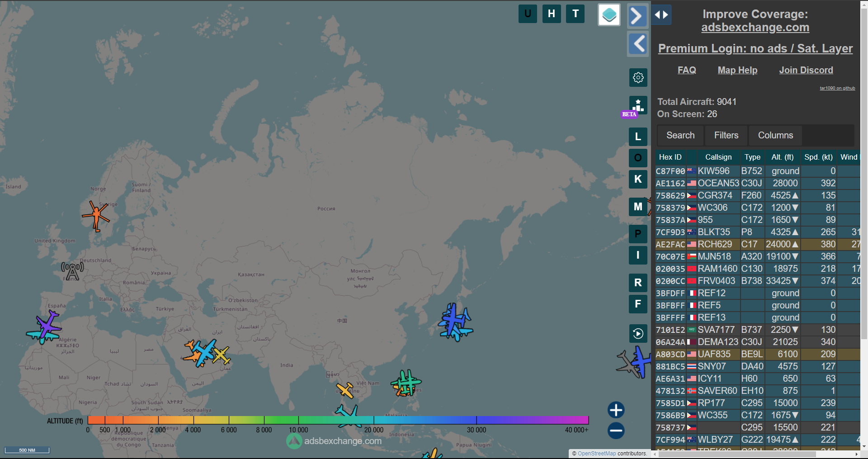This screenshot has width=868, height=459.
Task: Toggle the I map button
Action: click(638, 255)
